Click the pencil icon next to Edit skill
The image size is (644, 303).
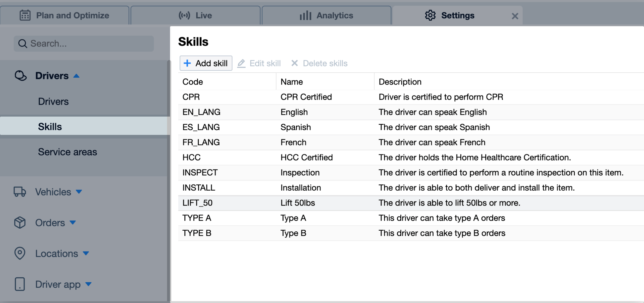[241, 63]
